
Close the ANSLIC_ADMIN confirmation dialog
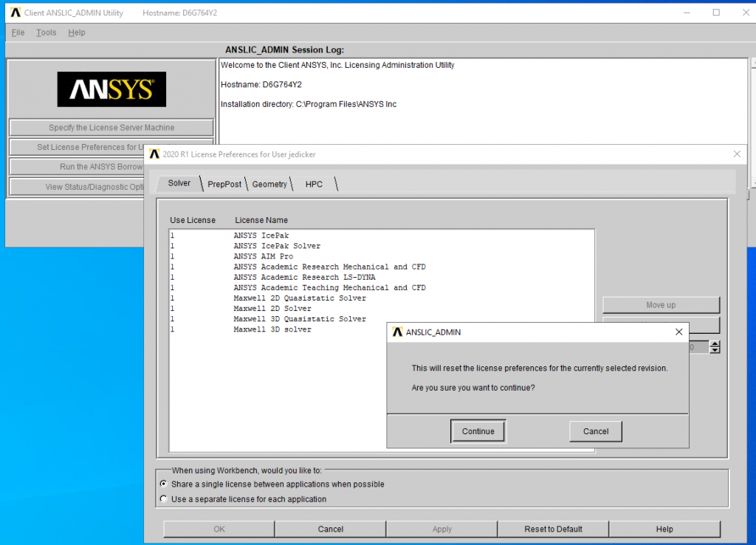[679, 332]
